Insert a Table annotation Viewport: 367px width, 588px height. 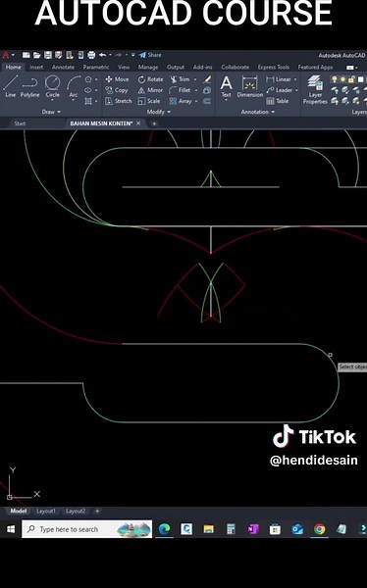(278, 101)
